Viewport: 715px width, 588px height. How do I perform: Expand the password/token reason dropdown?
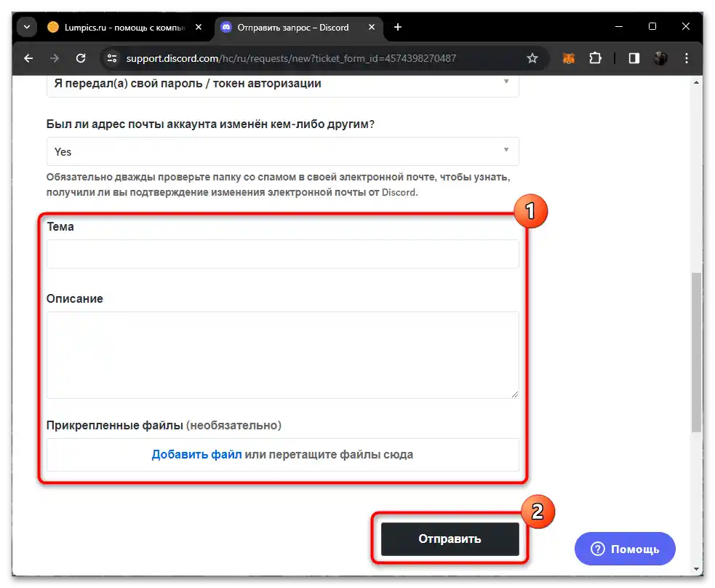coord(282,85)
